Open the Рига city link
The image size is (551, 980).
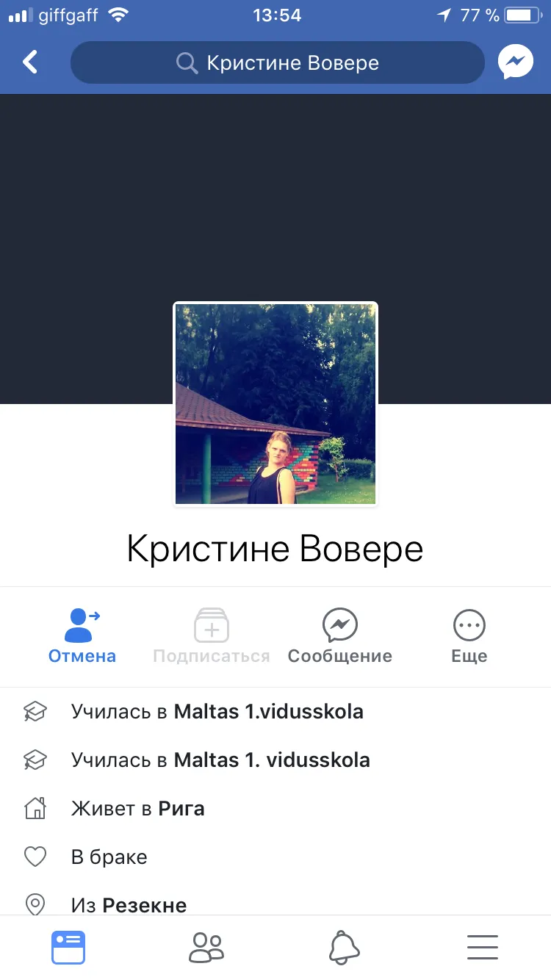point(181,809)
